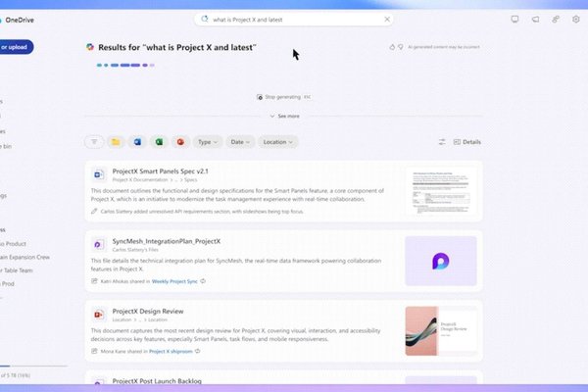Filter results by Word documents
The height and width of the screenshot is (392, 588).
tap(137, 142)
